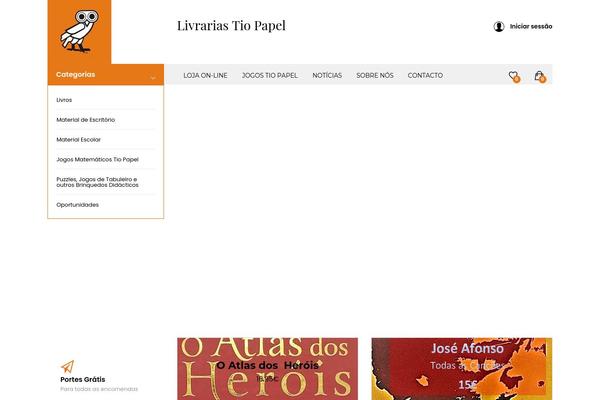Open the Categorias menu header
Image resolution: width=600 pixels, height=400 pixels.
click(106, 75)
